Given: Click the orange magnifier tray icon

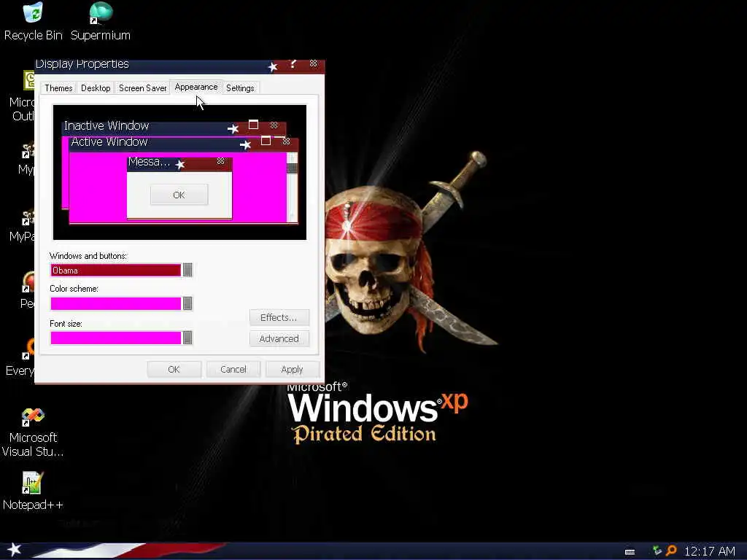Looking at the screenshot, I should (671, 551).
